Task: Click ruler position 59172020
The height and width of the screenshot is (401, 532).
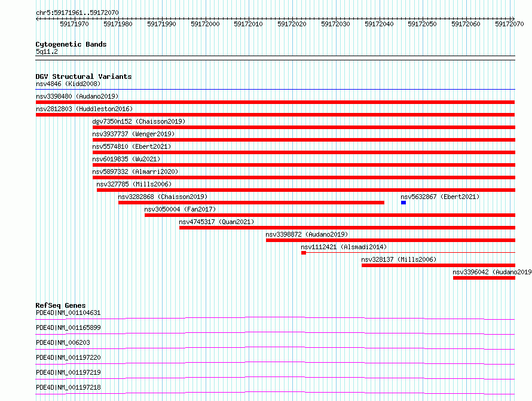Action: [x=292, y=24]
